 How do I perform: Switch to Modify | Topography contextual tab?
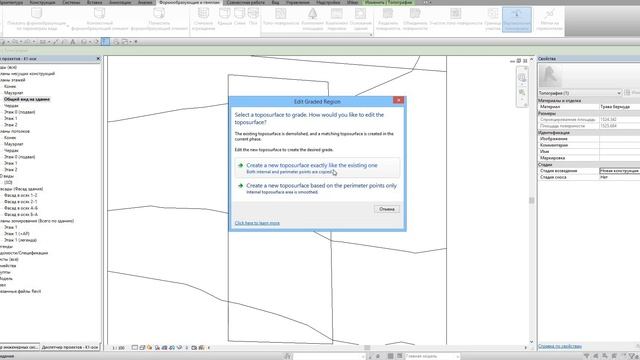pos(388,2)
